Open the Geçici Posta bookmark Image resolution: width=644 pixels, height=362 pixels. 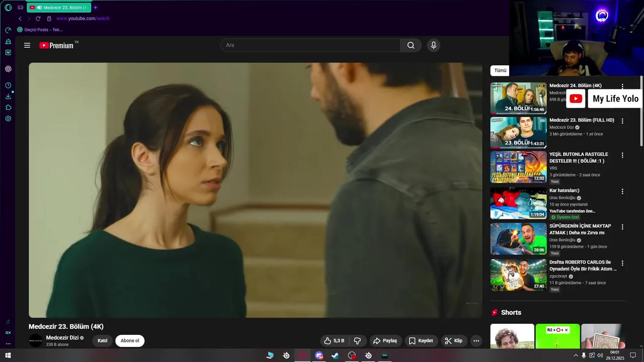point(40,30)
